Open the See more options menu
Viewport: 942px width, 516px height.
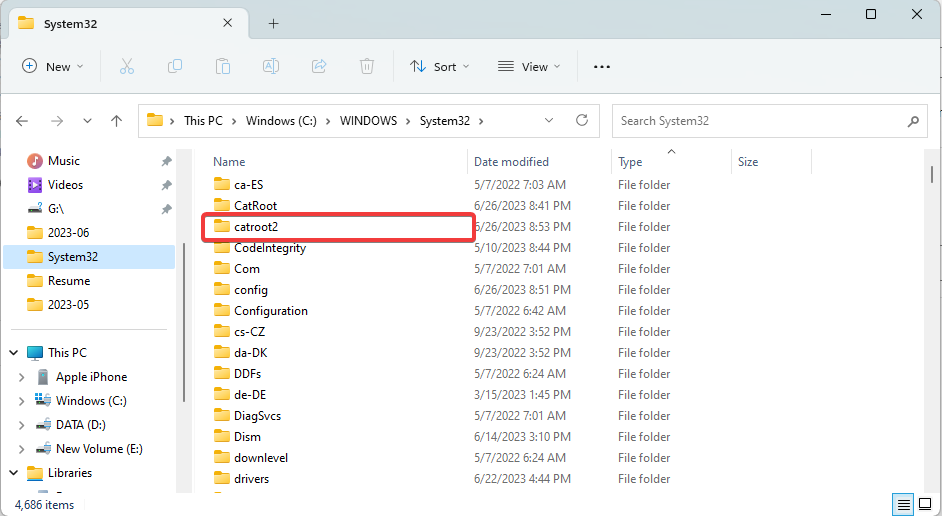point(601,67)
